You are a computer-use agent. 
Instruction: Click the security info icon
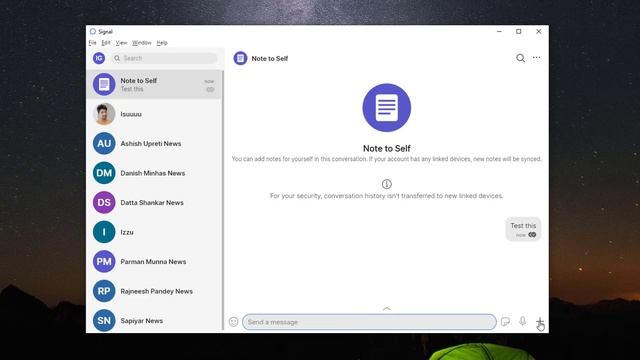pos(387,184)
